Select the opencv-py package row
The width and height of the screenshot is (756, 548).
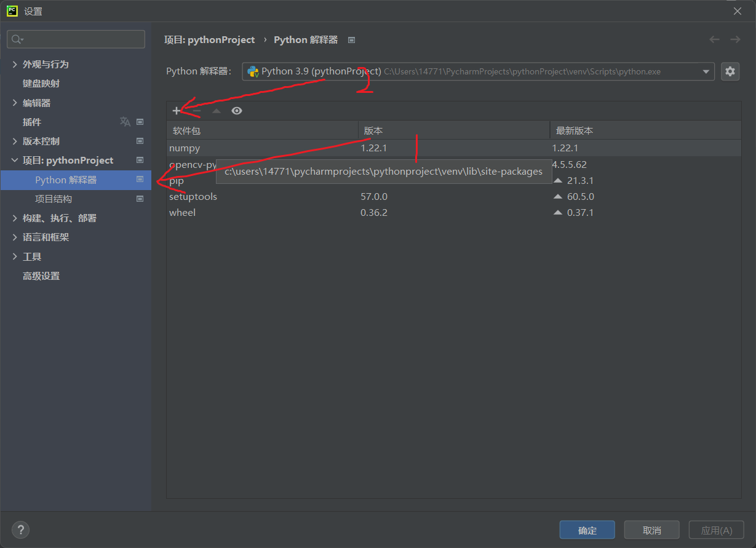(x=454, y=165)
